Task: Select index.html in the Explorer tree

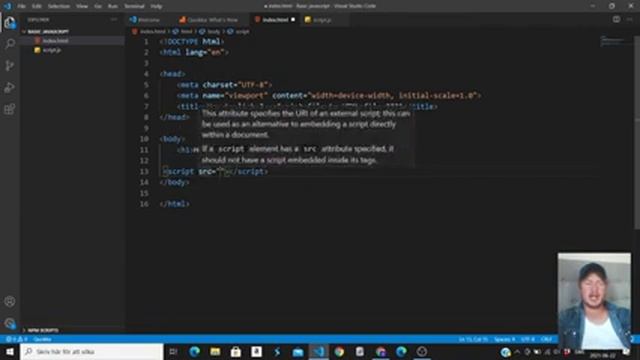Action: coord(55,41)
